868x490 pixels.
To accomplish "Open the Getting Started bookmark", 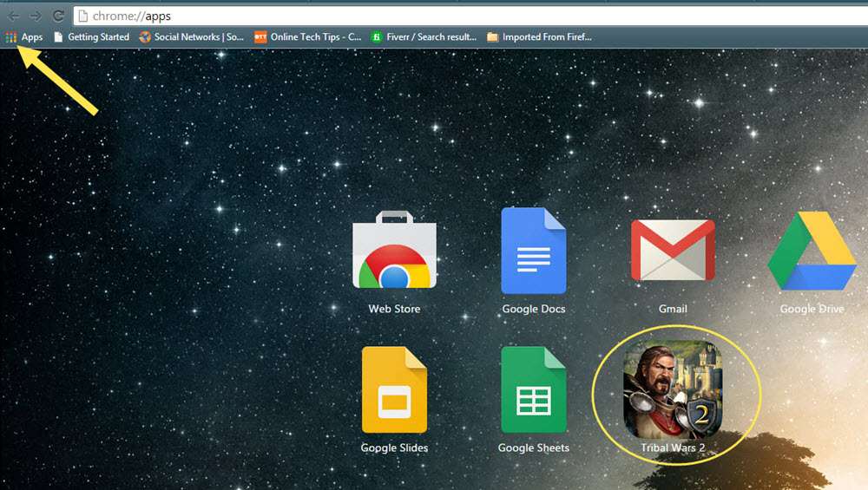I will pos(91,37).
